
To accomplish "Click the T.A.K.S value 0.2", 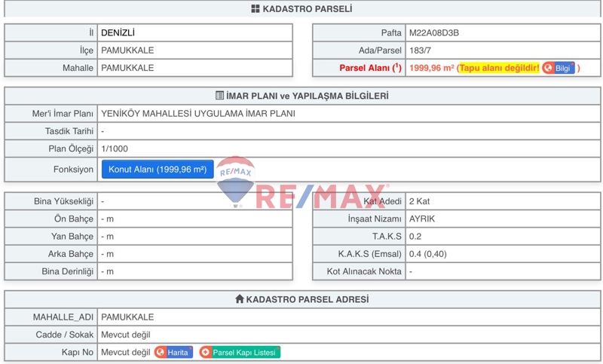I will coord(415,236).
